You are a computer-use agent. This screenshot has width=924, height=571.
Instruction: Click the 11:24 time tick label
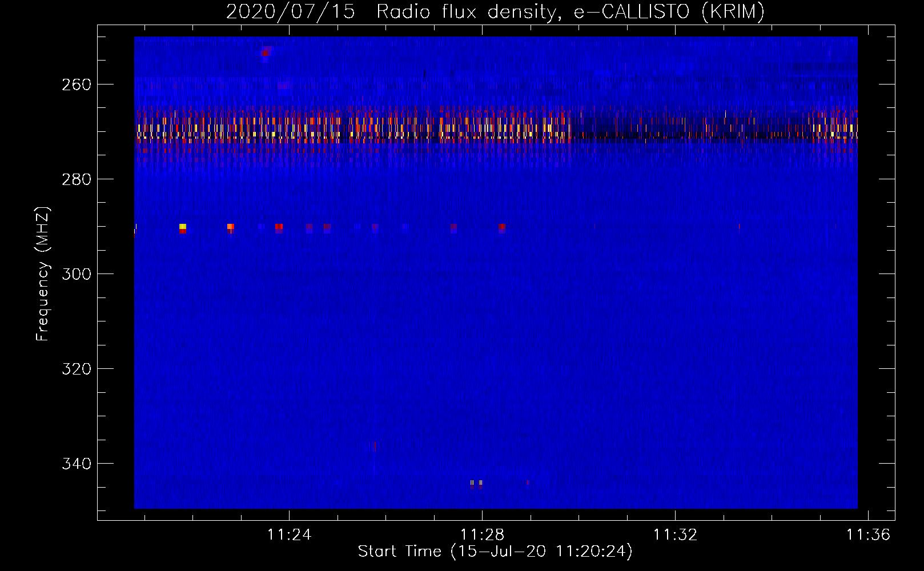pyautogui.click(x=290, y=535)
